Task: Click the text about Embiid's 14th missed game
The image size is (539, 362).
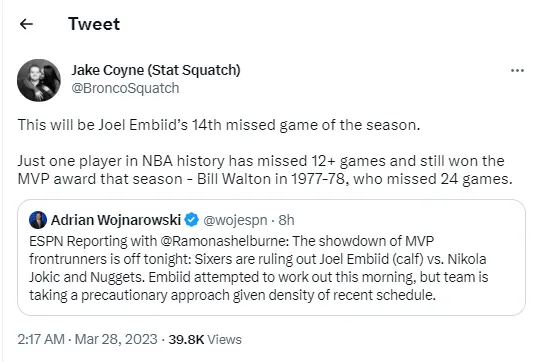Action: click(x=219, y=125)
